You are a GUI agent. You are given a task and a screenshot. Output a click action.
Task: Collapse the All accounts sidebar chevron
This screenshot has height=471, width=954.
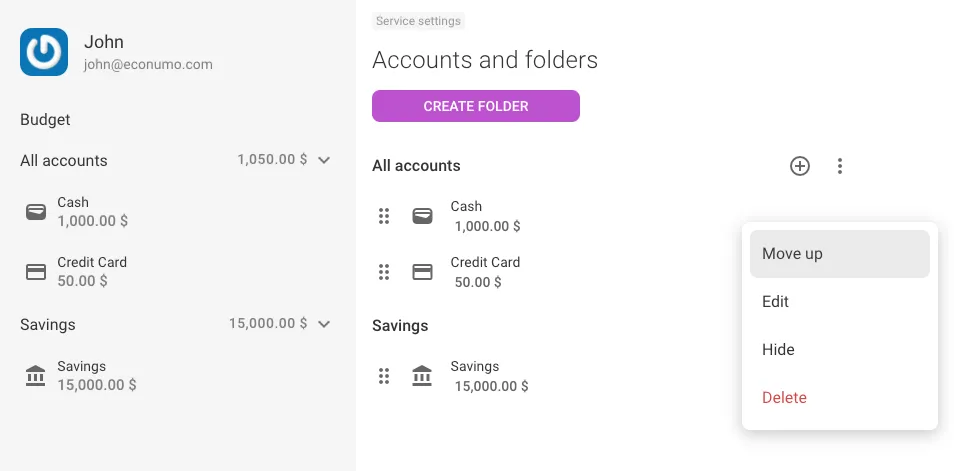pos(324,160)
